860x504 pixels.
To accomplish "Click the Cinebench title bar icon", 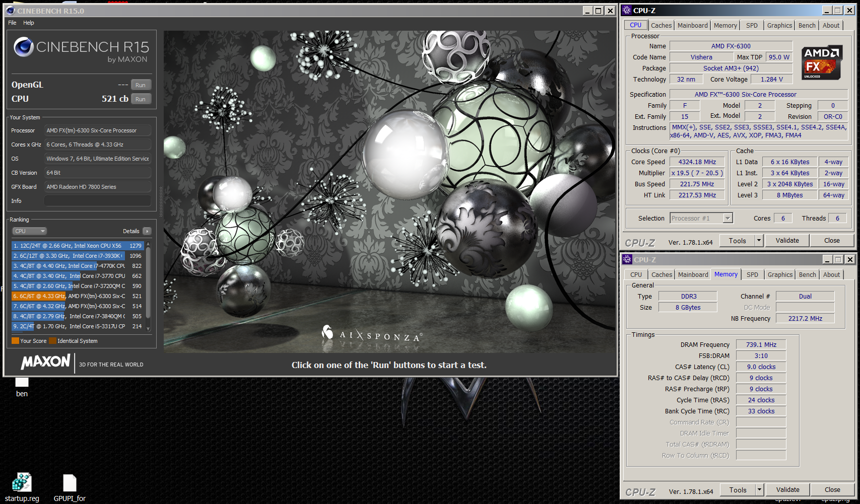I will tap(11, 11).
